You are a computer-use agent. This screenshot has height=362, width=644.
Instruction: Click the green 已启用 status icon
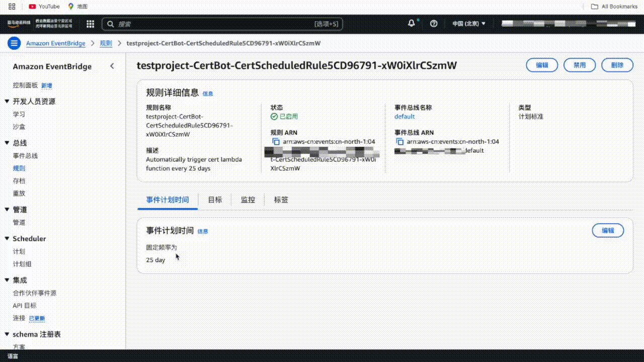tap(274, 117)
